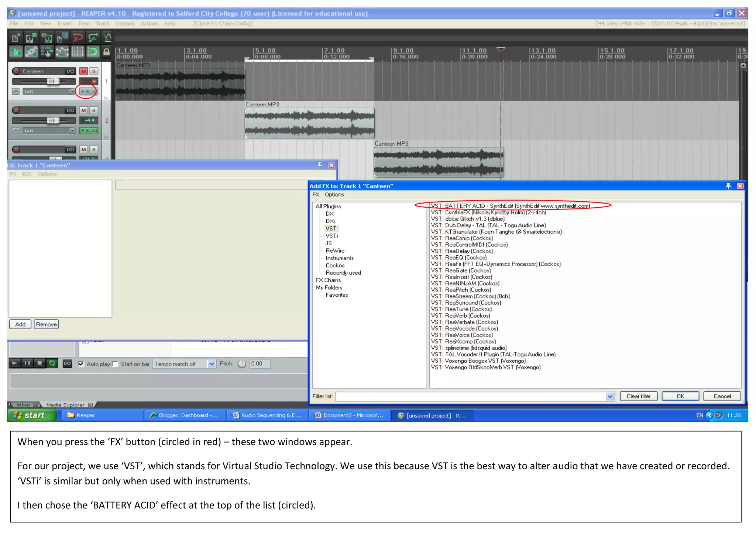
Task: Open track 2 input dropdown 'Left'
Action: tap(49, 130)
